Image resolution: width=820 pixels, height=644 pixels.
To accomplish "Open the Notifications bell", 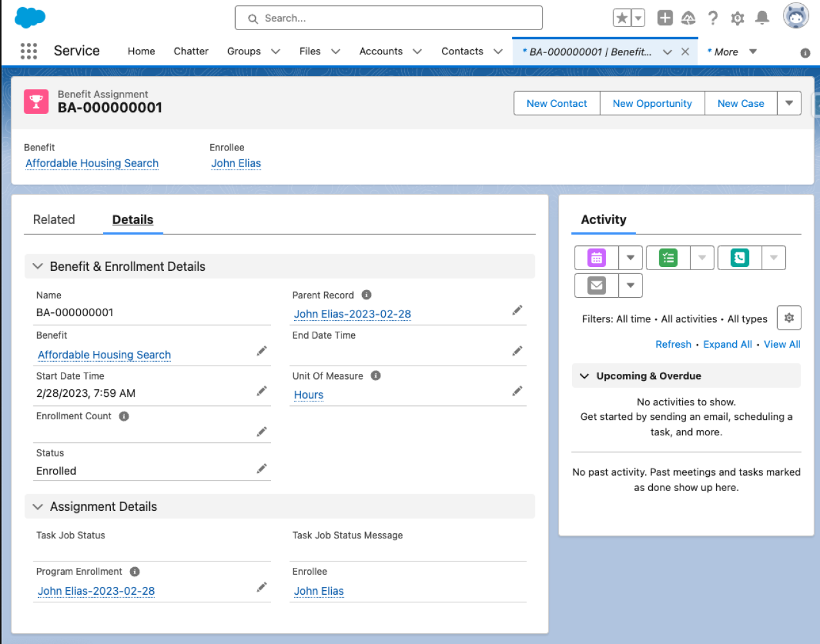I will click(x=762, y=18).
